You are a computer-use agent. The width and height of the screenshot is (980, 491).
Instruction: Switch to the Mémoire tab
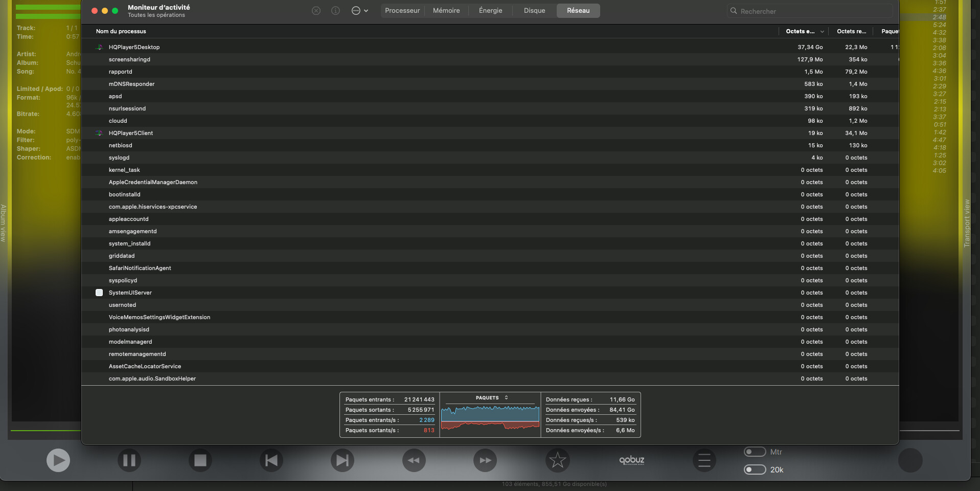(446, 11)
